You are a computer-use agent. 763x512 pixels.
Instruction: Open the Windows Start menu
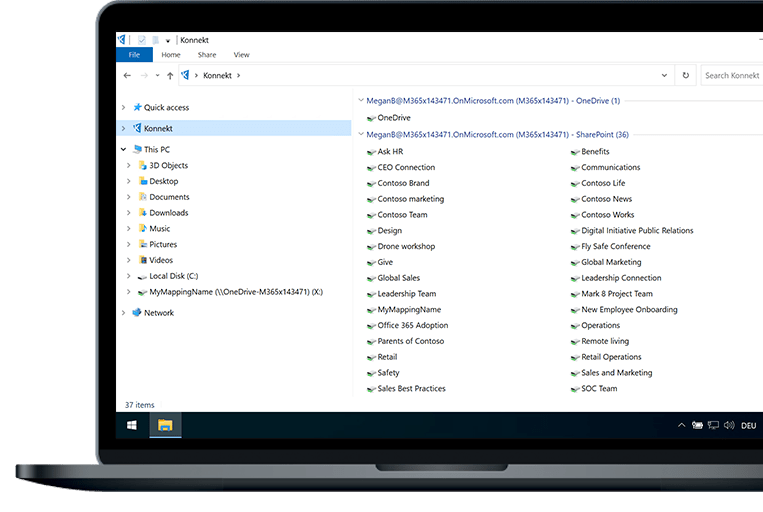coord(131,425)
